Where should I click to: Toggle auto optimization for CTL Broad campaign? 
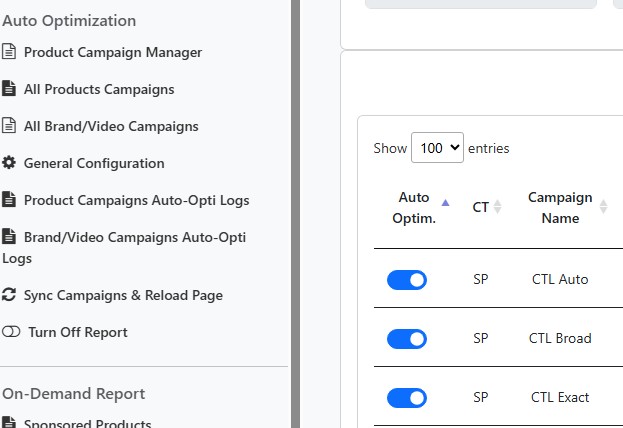tap(406, 339)
